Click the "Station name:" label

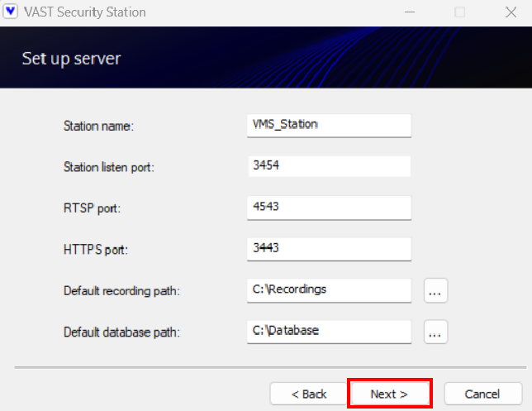click(99, 126)
